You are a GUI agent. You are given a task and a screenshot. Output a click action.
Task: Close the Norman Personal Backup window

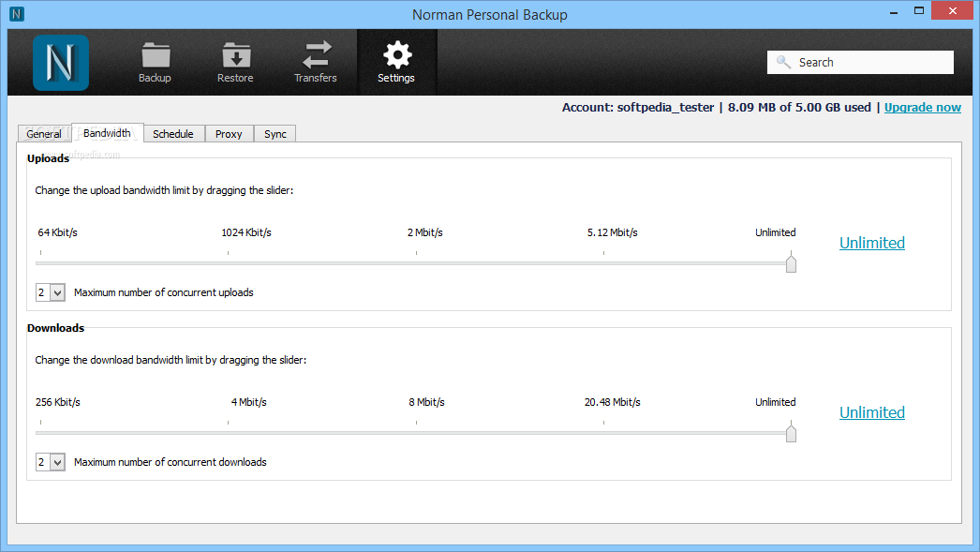click(953, 10)
